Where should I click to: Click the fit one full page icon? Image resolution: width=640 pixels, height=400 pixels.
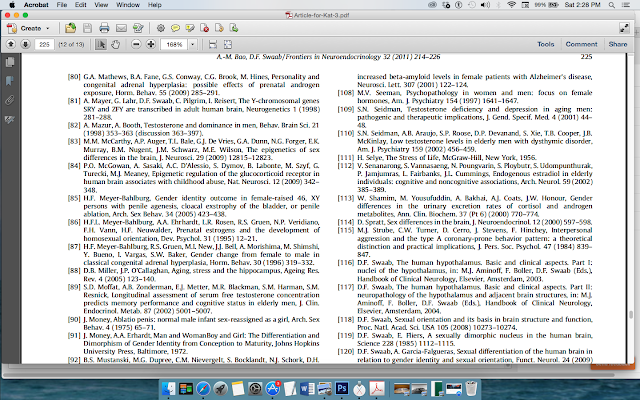228,44
